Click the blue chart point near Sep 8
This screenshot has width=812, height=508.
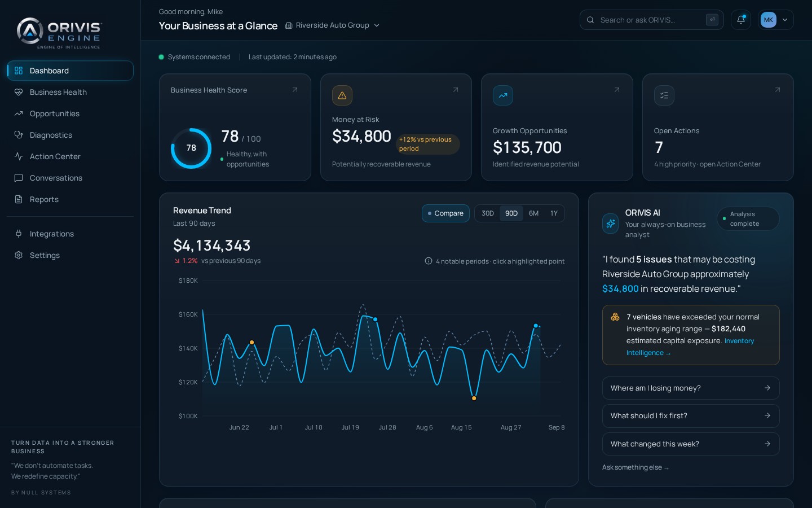536,326
